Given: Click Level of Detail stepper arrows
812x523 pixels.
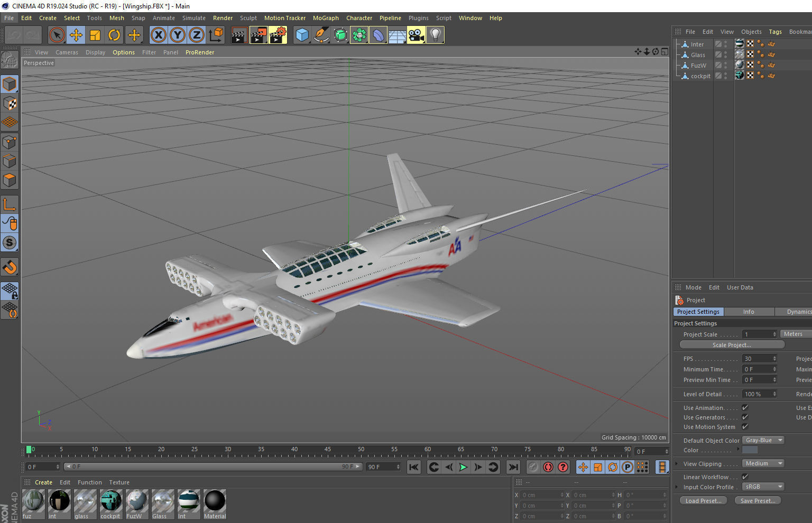Looking at the screenshot, I should pyautogui.click(x=774, y=394).
